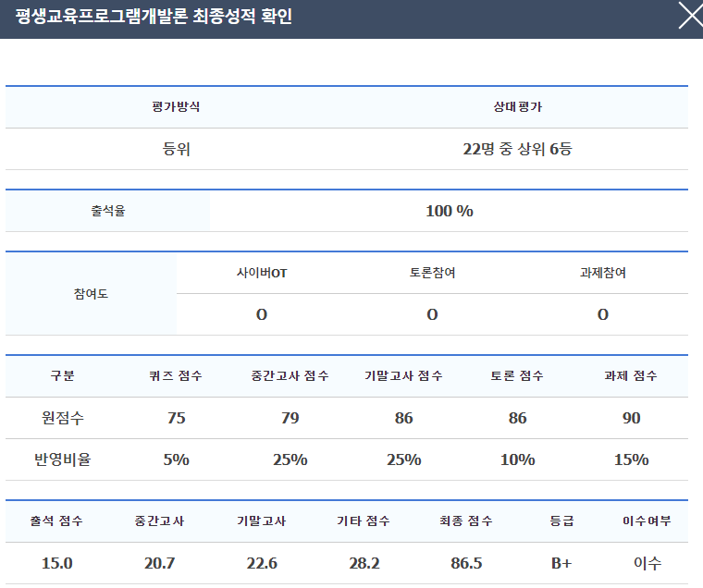Click the 사이버OT column header
The width and height of the screenshot is (703, 588).
click(x=262, y=273)
